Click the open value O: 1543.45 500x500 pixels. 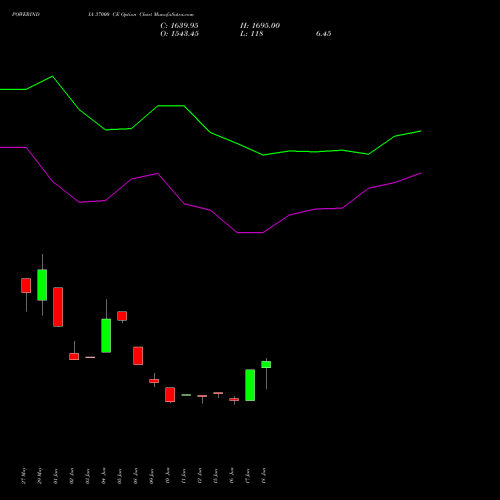point(179,34)
